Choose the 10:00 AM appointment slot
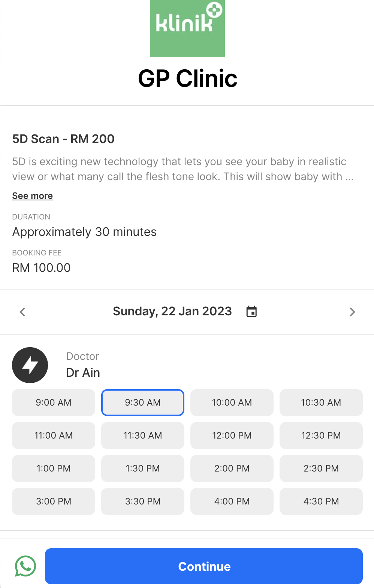The height and width of the screenshot is (588, 374). [x=232, y=403]
